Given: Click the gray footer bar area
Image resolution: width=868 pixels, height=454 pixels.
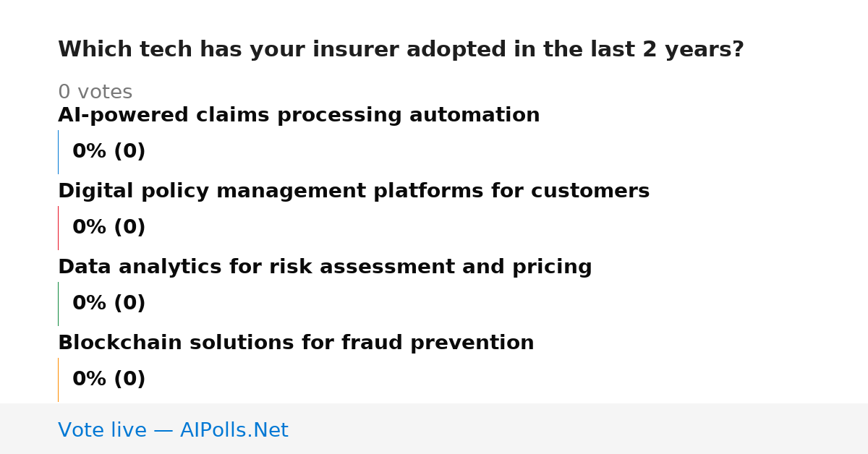Looking at the screenshot, I should coord(434,429).
